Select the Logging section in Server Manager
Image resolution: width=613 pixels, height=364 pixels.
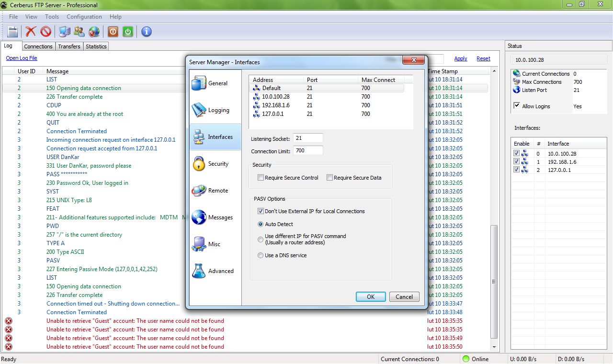215,110
